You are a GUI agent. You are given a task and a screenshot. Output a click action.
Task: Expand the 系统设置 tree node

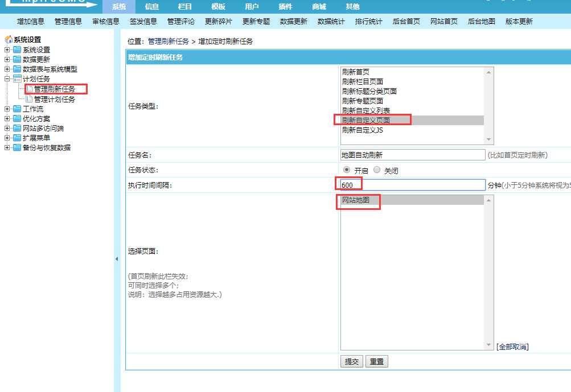7,50
